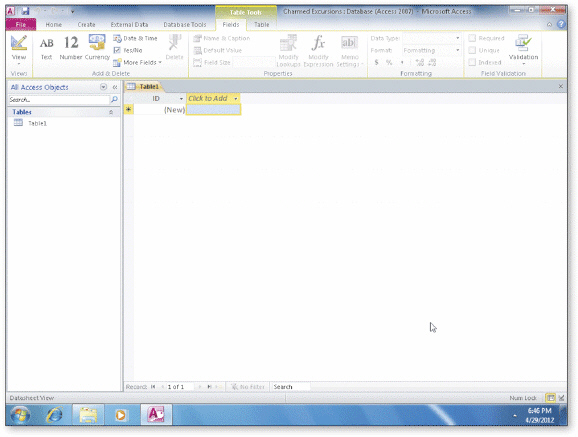Switch to the Database Tools tab
The width and height of the screenshot is (578, 437).
point(185,25)
